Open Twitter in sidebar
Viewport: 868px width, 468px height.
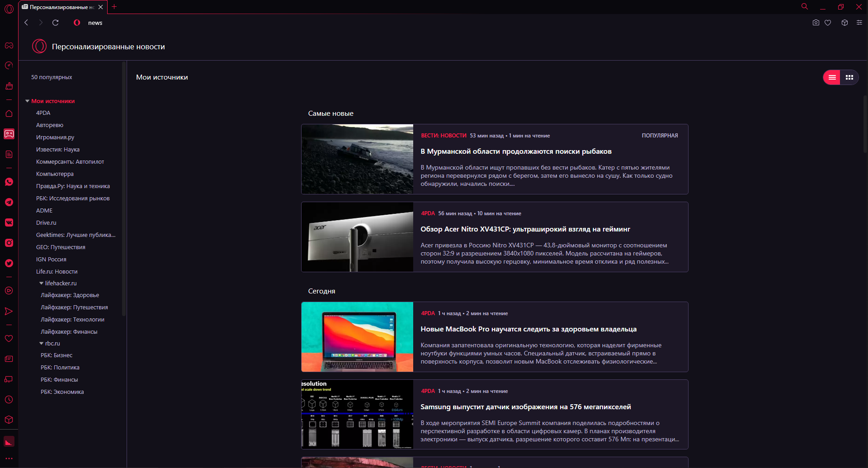pyautogui.click(x=9, y=263)
